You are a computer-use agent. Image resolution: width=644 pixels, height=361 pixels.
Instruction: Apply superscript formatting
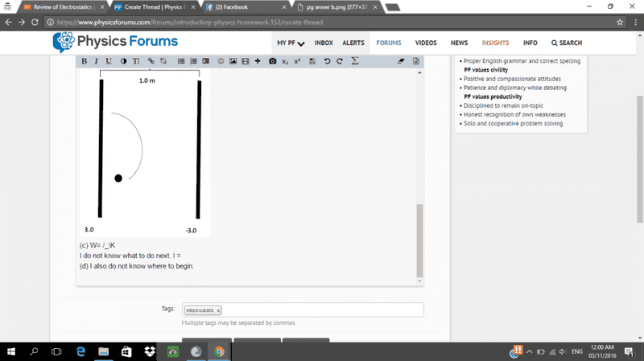tap(297, 61)
